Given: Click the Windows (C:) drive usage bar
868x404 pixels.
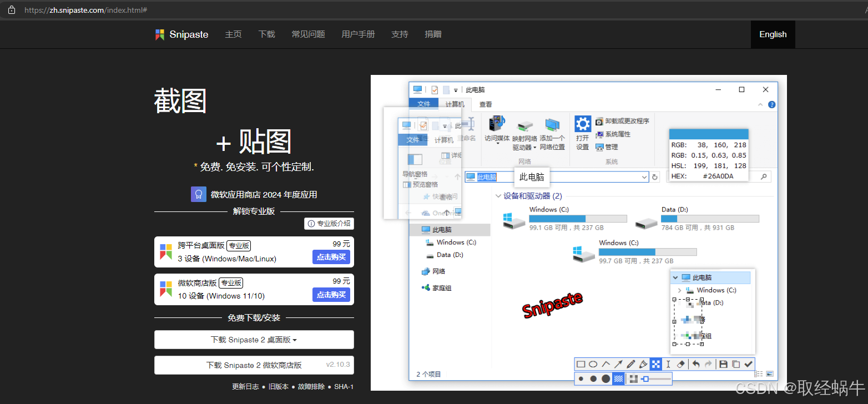Looking at the screenshot, I should 578,219.
